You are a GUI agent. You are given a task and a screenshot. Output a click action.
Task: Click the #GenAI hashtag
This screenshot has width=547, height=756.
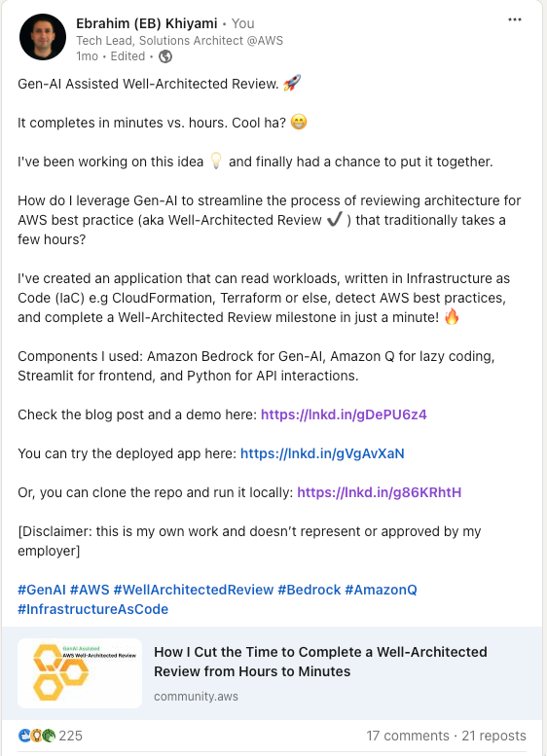[42, 590]
